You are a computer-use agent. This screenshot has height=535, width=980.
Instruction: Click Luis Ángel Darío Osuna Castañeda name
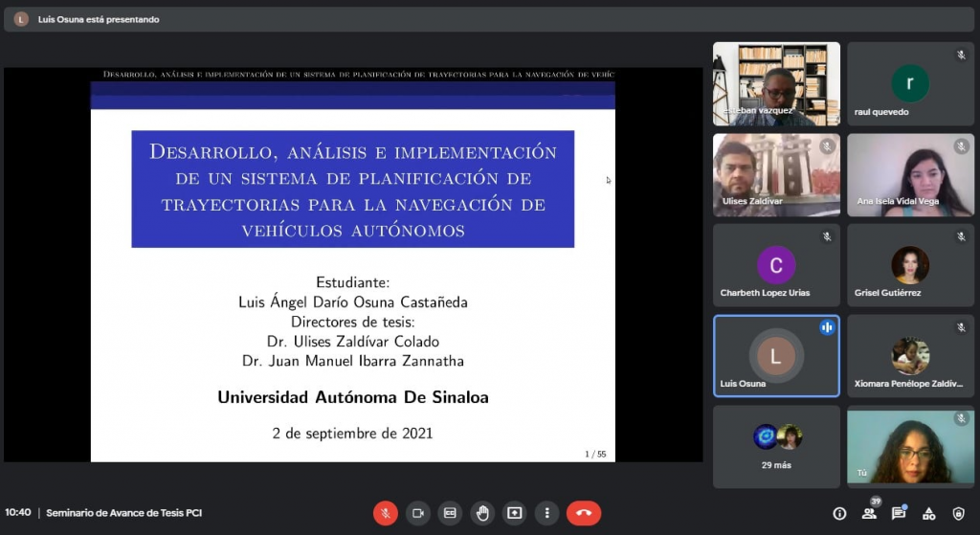click(353, 301)
